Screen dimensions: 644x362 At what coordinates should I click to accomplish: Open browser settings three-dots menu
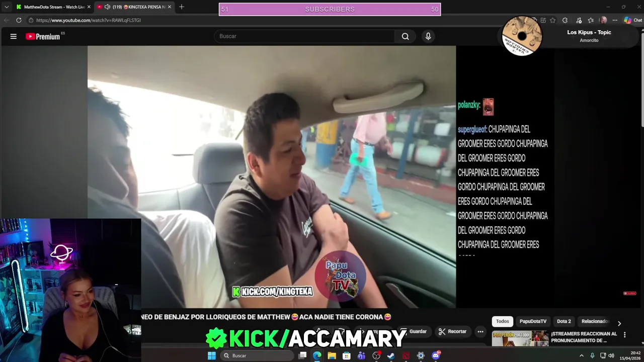pos(615,20)
